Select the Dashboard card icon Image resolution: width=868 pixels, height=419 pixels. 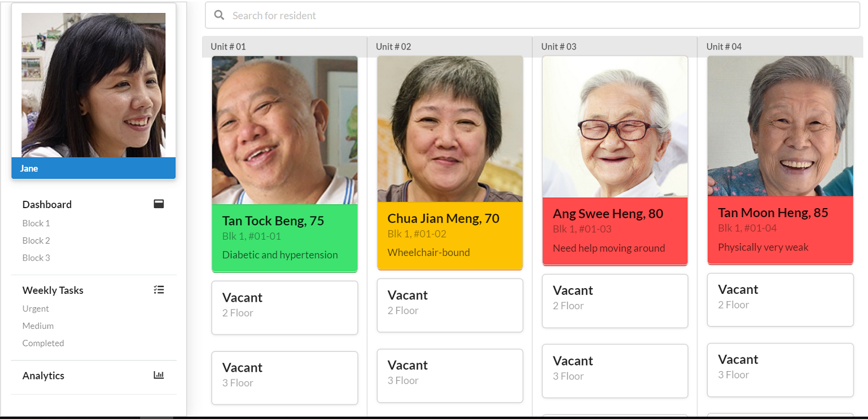(159, 204)
